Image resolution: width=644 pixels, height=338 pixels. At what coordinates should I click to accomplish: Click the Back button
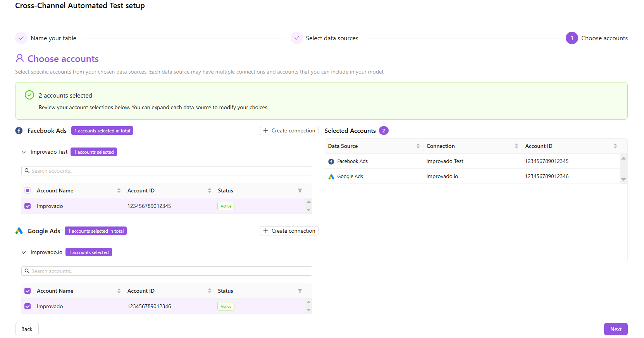27,329
